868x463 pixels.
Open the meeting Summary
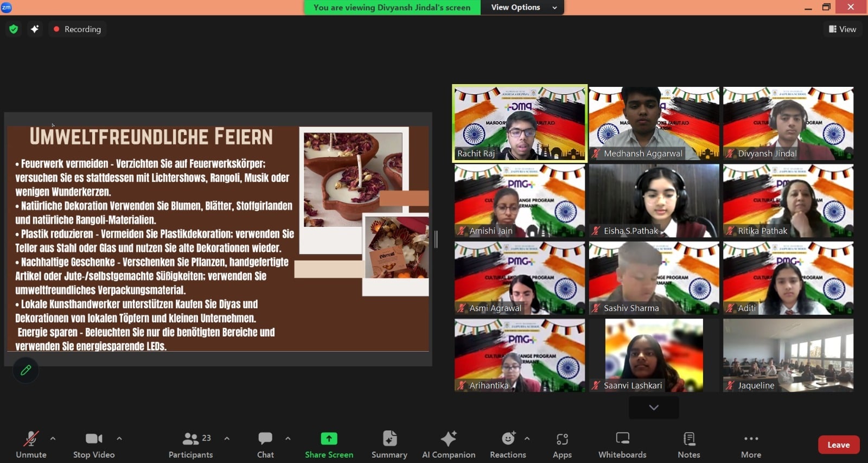[389, 445]
